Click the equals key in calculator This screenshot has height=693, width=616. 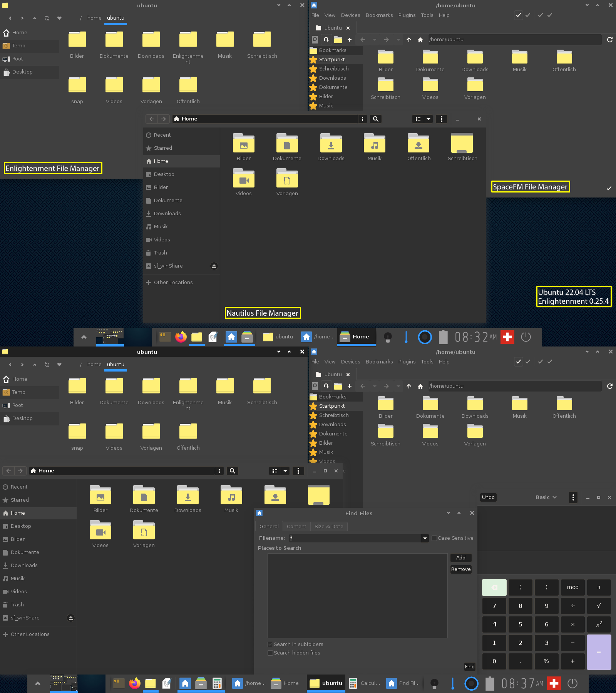(599, 652)
